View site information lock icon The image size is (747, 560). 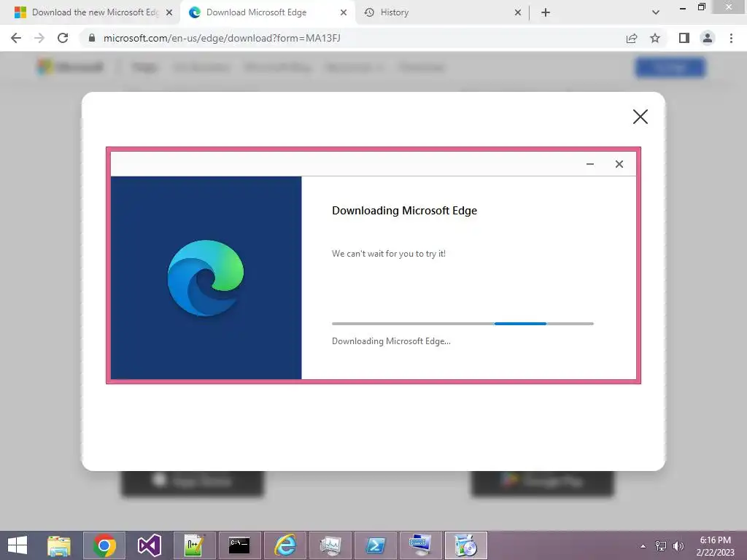92,38
